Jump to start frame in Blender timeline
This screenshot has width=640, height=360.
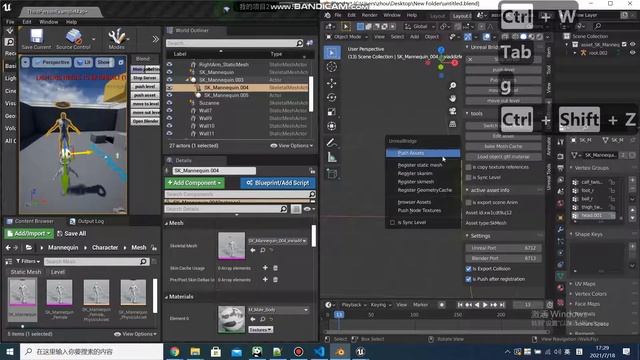(x=460, y=305)
